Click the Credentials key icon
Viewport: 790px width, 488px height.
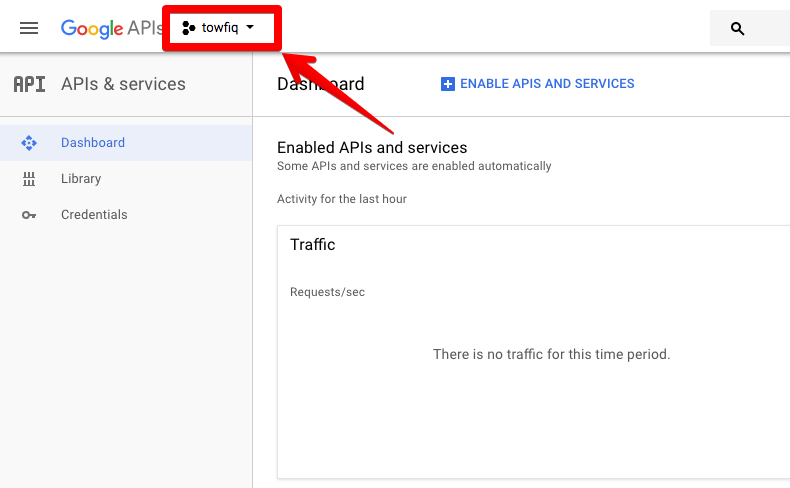(x=29, y=215)
